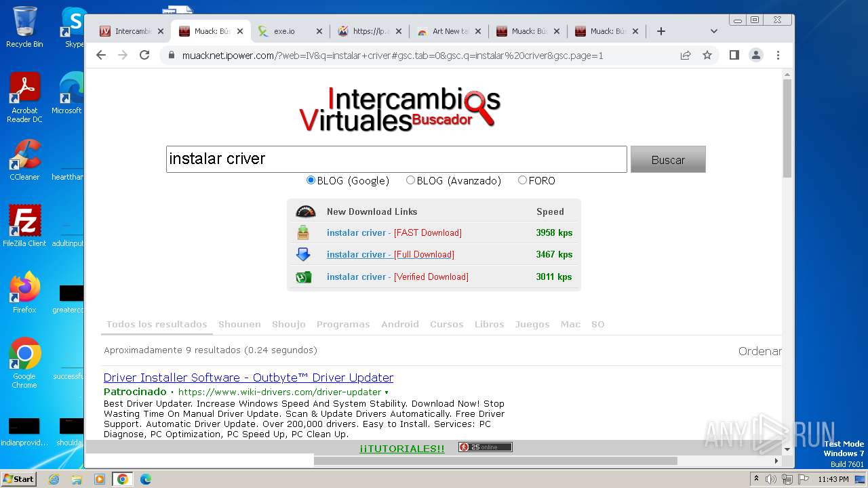Open Firefox desktop shortcut
The image size is (868, 488).
pyautogui.click(x=24, y=293)
